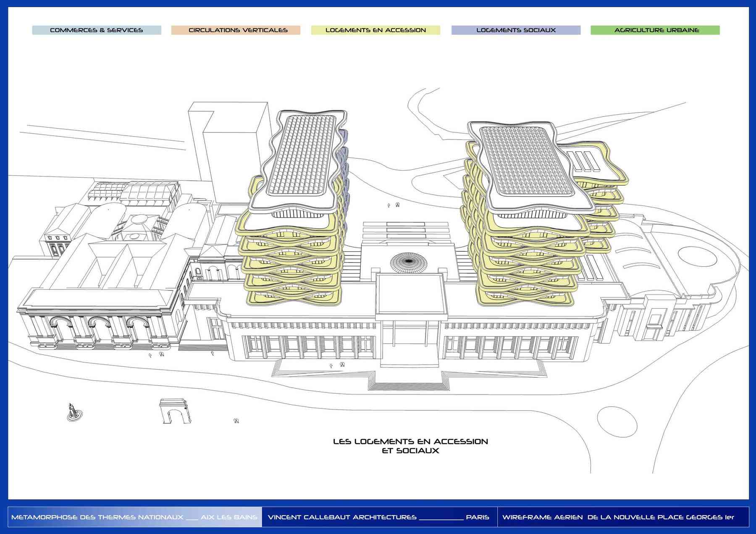Select the Logements Sociaux legend label

coord(516,30)
